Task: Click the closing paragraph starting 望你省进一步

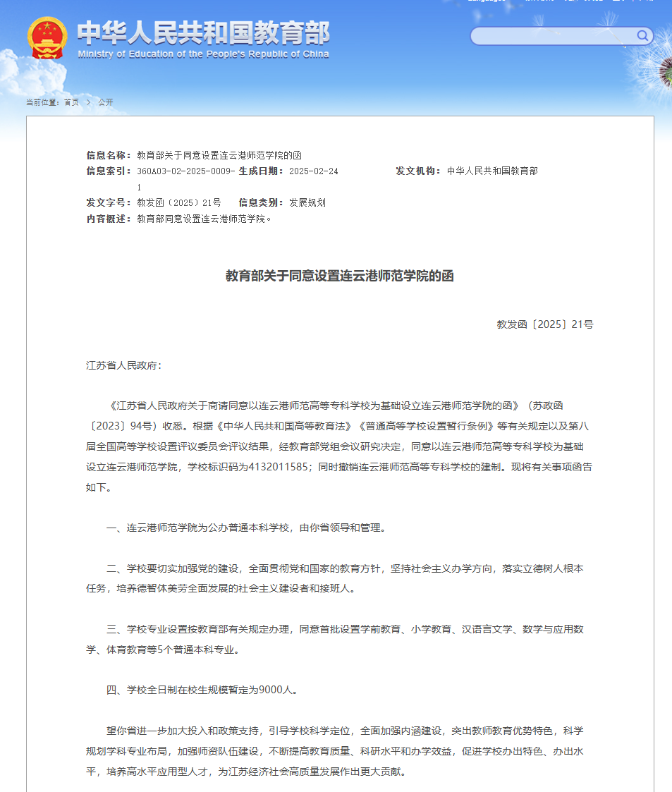Action: point(335,751)
